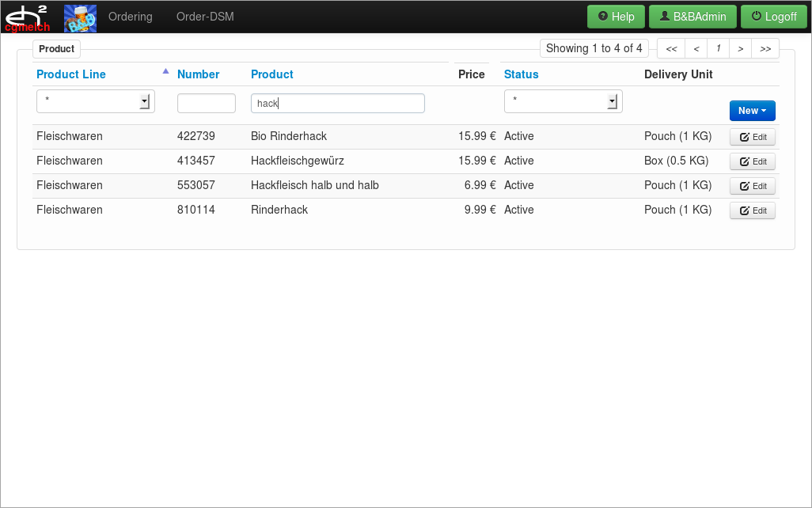This screenshot has width=812, height=508.
Task: Open Help with the question mark button
Action: coord(616,17)
